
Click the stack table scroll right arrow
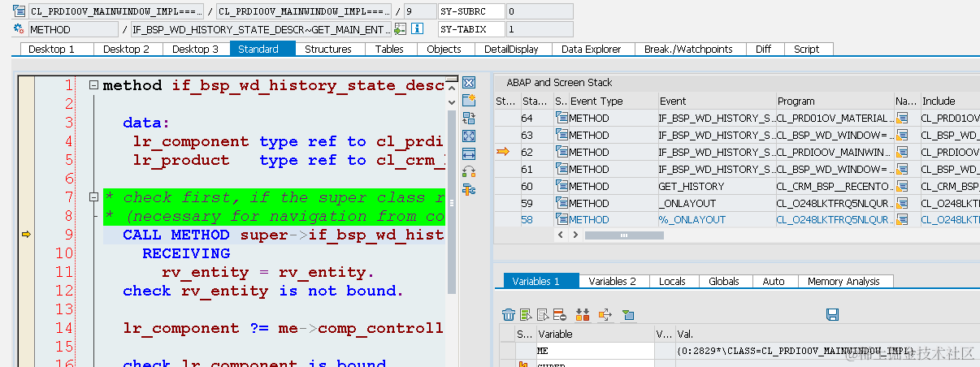[x=575, y=235]
